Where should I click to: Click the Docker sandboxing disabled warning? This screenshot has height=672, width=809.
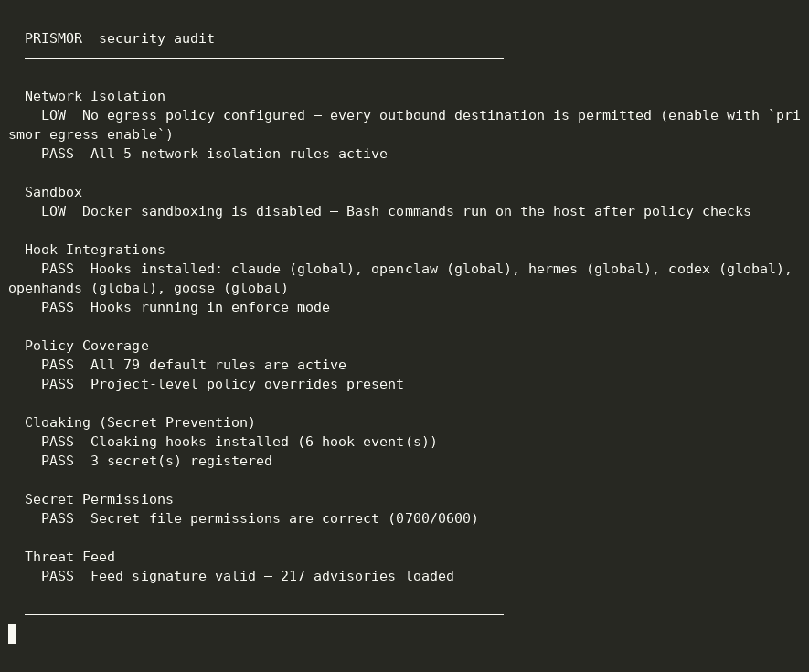tap(396, 211)
